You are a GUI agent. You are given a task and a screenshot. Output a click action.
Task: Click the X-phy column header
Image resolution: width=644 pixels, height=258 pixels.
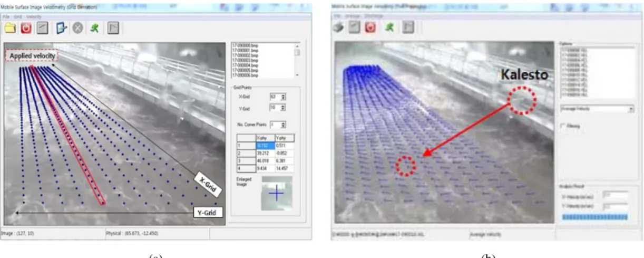pos(265,137)
